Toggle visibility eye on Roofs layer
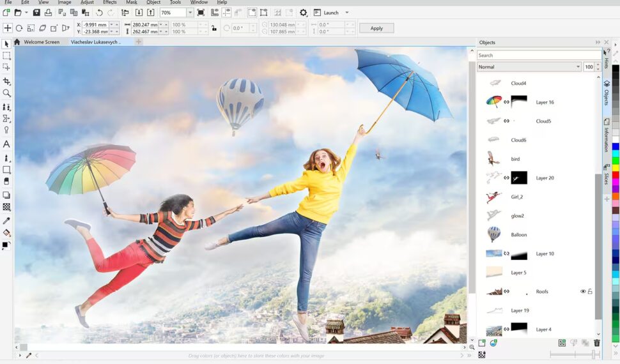 point(582,291)
